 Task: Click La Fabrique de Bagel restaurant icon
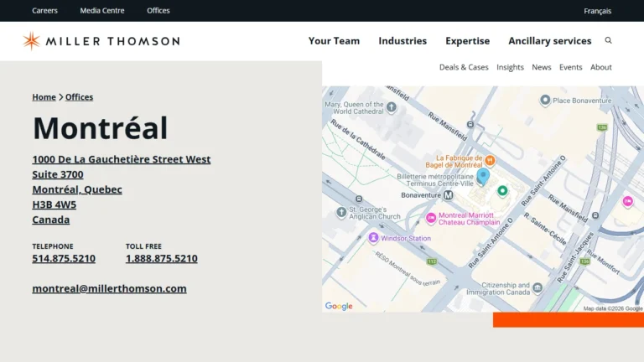(x=490, y=160)
